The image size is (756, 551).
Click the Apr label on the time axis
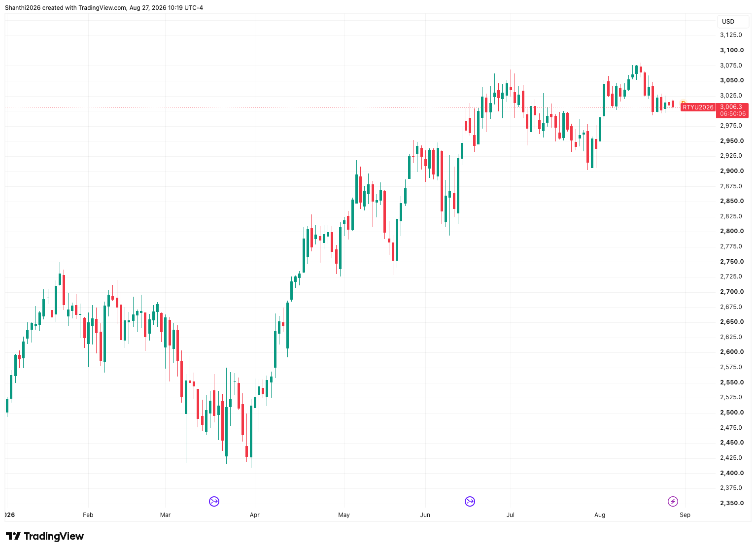point(255,515)
